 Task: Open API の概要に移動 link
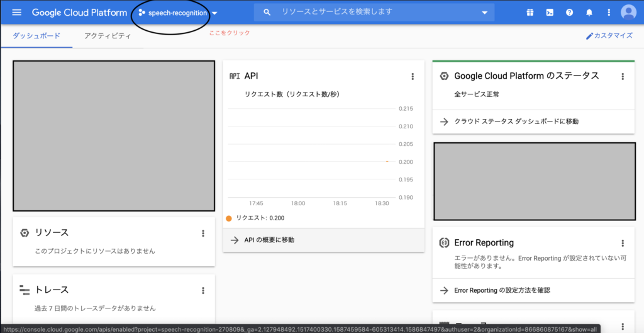tap(269, 240)
